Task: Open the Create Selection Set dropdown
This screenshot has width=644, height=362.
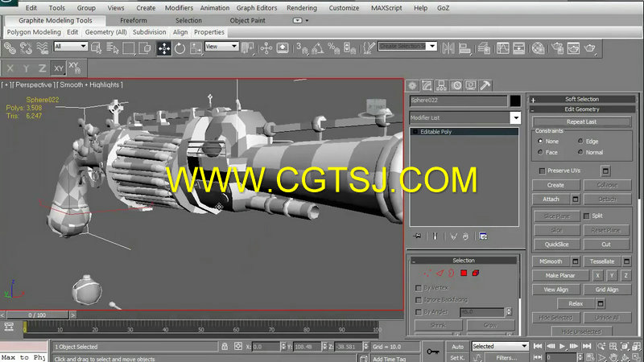Action: click(432, 47)
